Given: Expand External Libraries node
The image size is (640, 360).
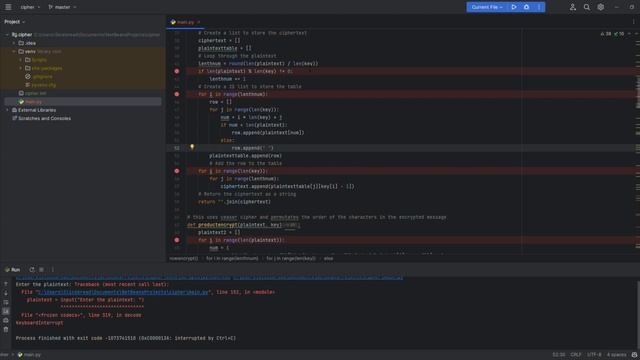Looking at the screenshot, I should coord(7,110).
